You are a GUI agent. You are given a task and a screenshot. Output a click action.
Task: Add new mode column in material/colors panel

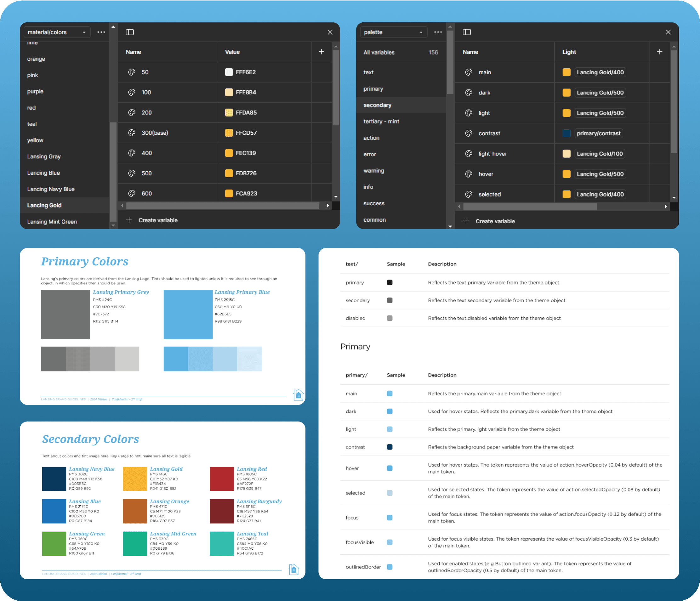pyautogui.click(x=321, y=52)
